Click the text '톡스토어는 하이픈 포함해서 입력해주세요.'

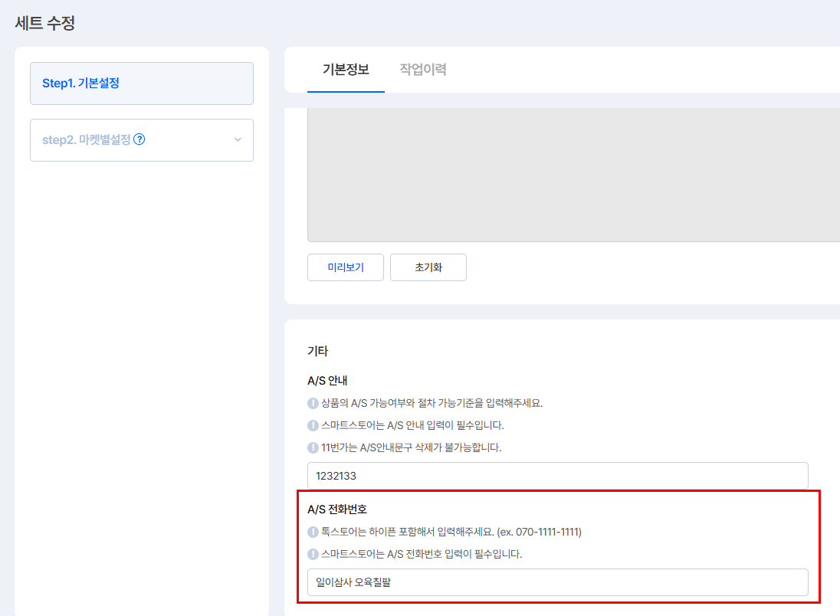click(x=407, y=532)
